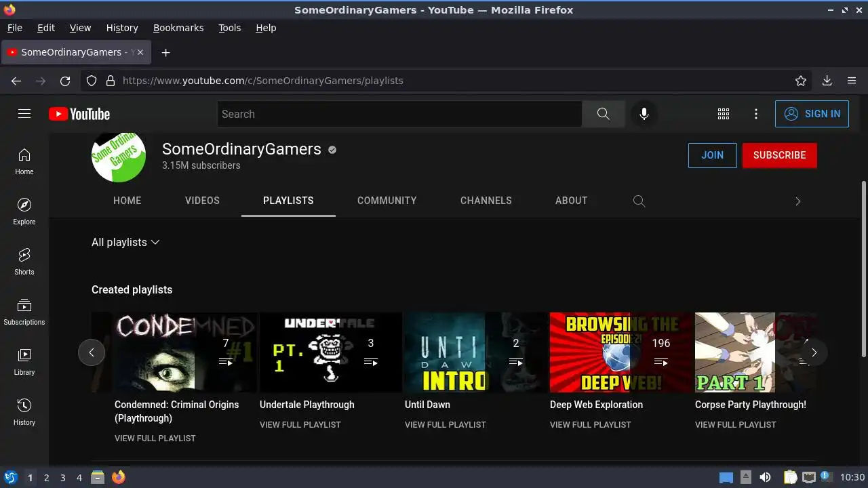Click Firefox icon in taskbar
The width and height of the screenshot is (868, 488).
[119, 477]
